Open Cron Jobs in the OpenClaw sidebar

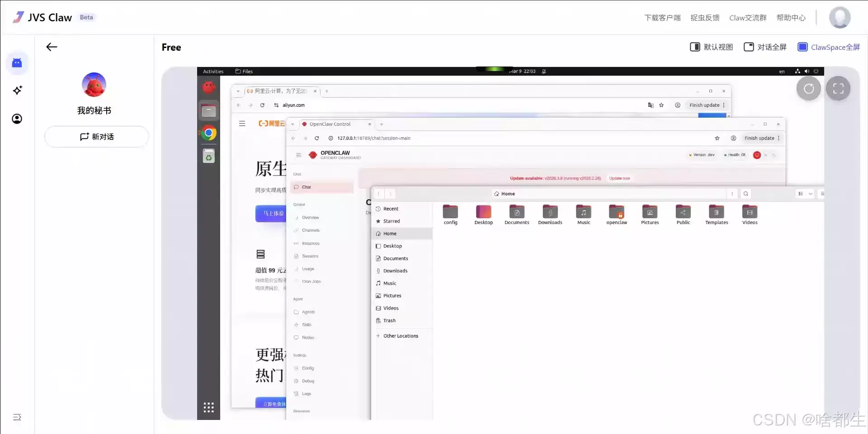tap(311, 281)
